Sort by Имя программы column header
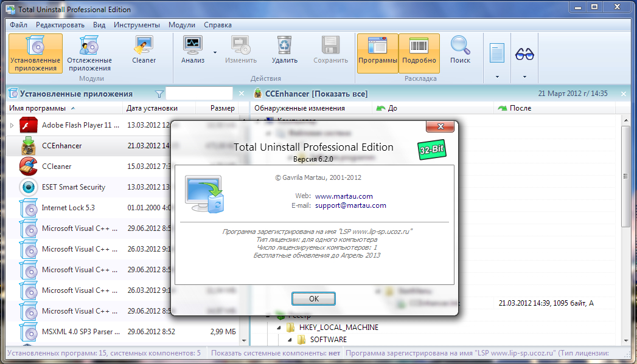The width and height of the screenshot is (637, 364). click(x=64, y=108)
